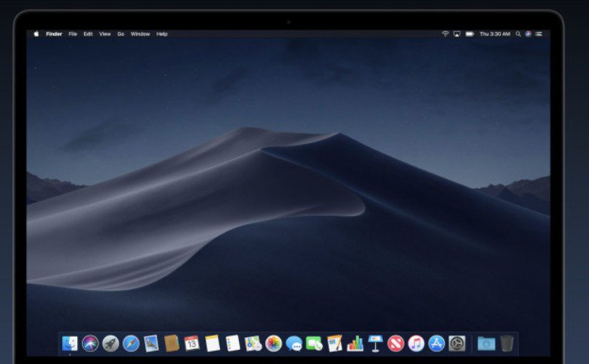Screen dimensions: 589x364
Task: Open the Reminders list icon in dock
Action: pyautogui.click(x=233, y=344)
